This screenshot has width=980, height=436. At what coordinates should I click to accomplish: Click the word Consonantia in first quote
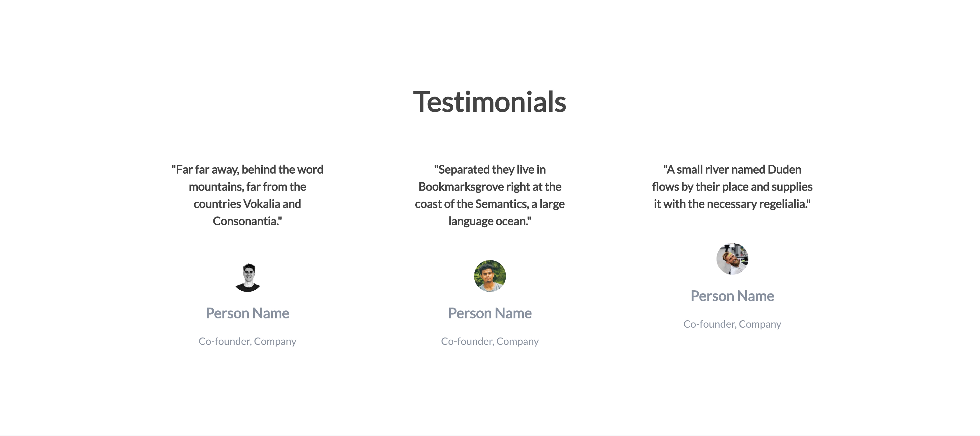[x=245, y=221]
